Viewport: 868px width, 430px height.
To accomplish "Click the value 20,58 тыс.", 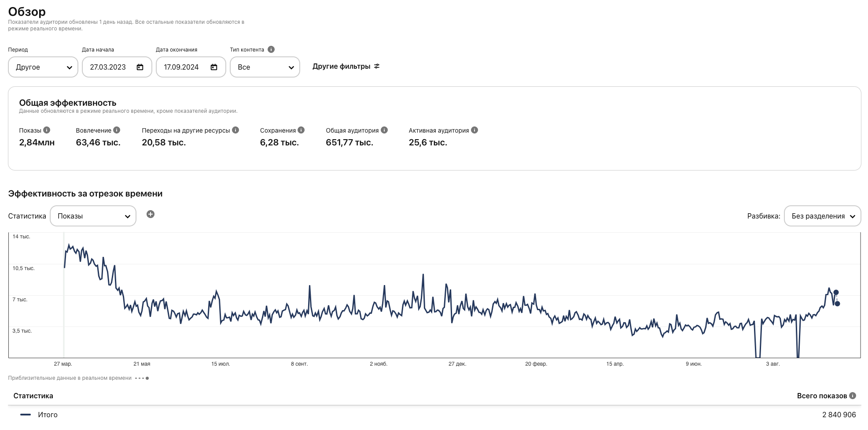I will (x=164, y=142).
